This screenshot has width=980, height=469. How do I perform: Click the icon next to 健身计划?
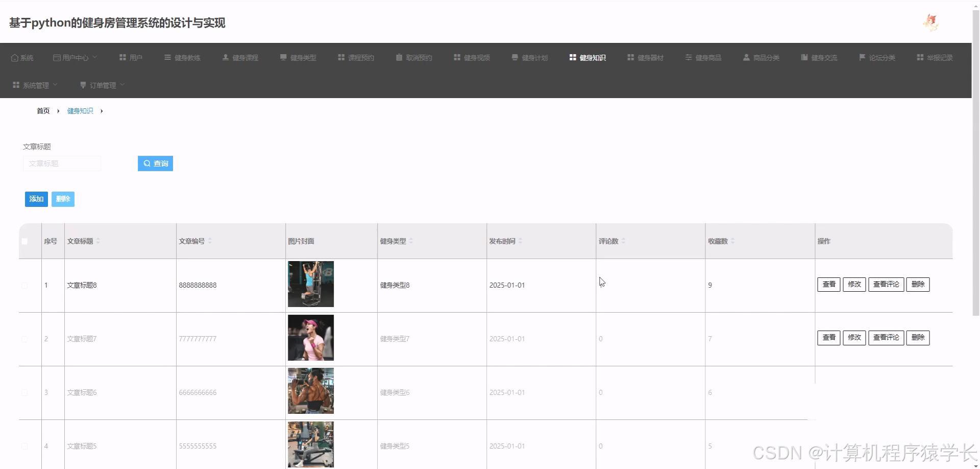point(515,57)
